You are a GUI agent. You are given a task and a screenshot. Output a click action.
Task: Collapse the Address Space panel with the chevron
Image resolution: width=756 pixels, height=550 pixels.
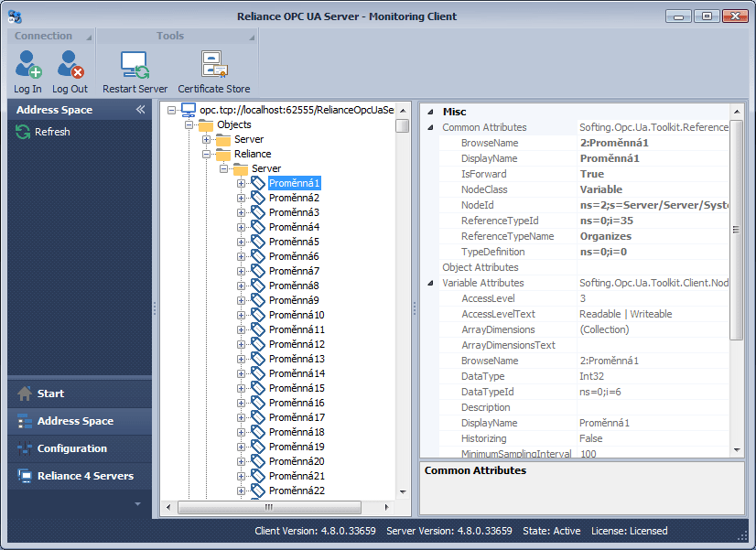click(139, 108)
